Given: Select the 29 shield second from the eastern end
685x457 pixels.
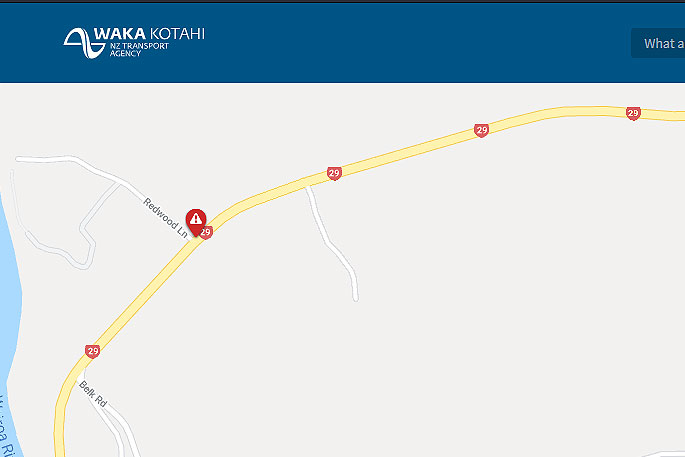Looking at the screenshot, I should (x=481, y=130).
